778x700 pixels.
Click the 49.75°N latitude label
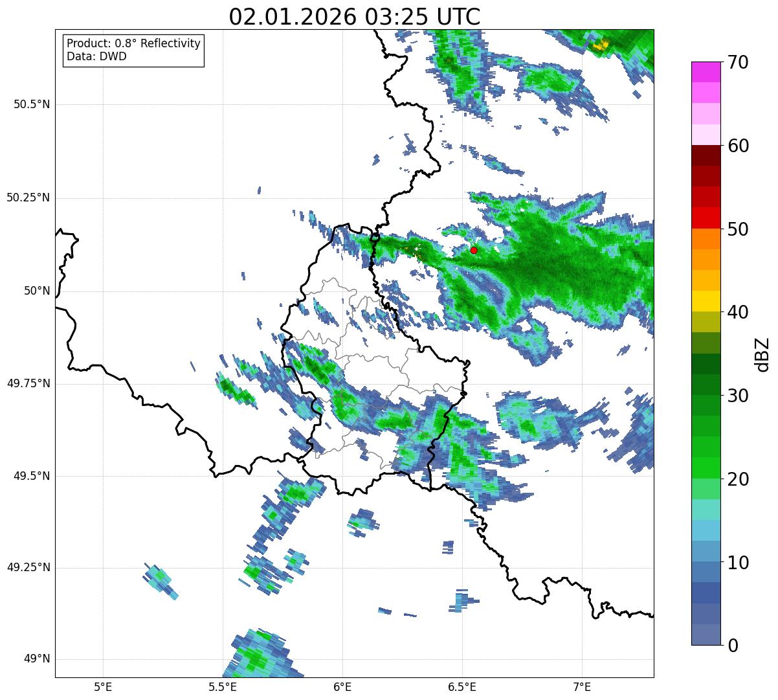pos(28,383)
